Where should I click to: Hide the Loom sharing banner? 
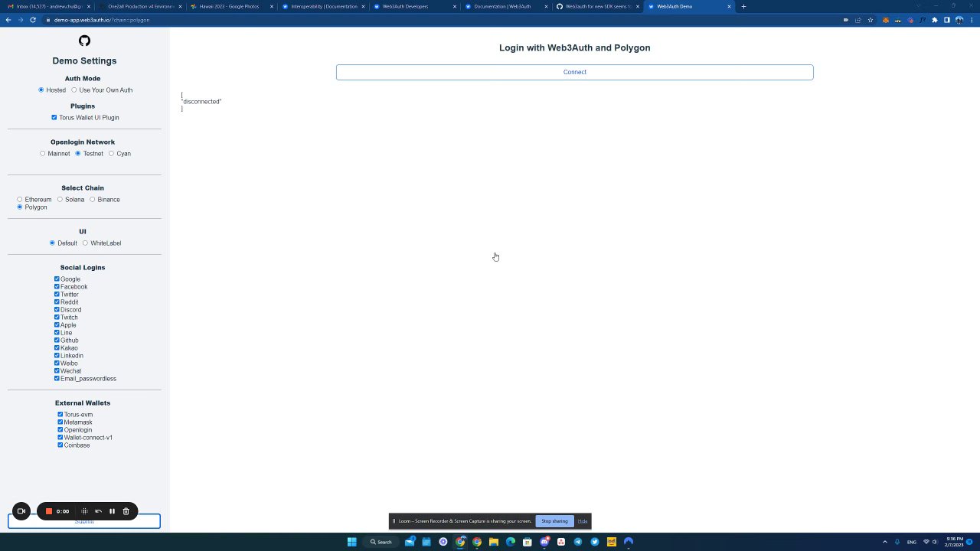tap(583, 521)
